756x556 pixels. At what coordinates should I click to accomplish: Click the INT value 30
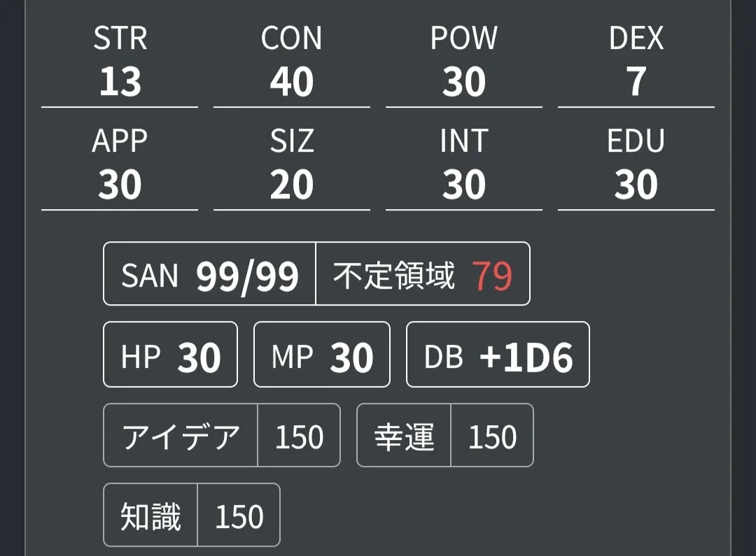click(464, 185)
